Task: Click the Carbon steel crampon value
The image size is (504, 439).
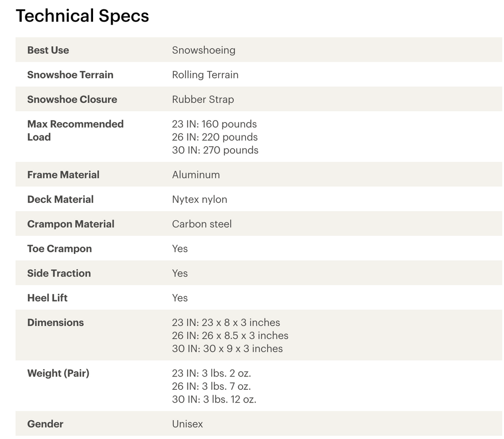Action: (202, 224)
